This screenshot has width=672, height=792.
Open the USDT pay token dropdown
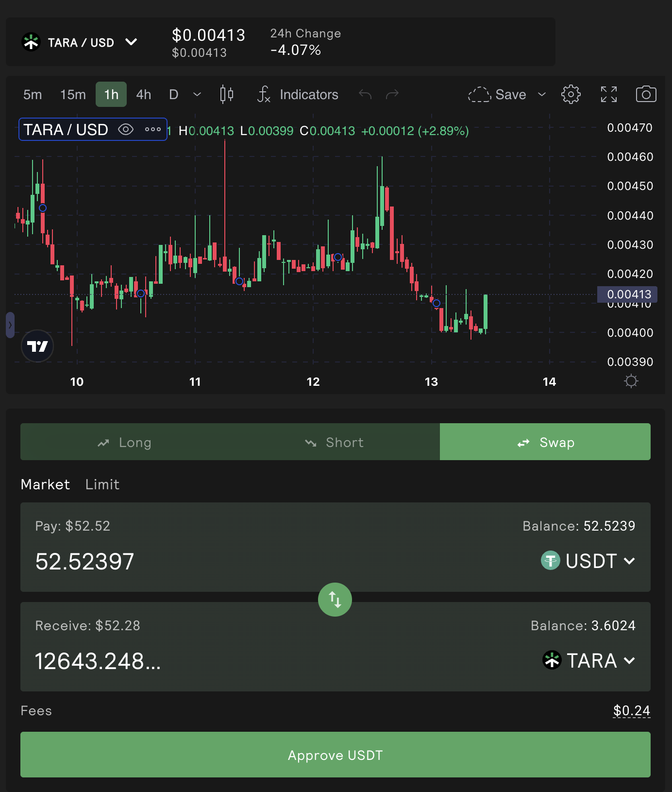click(588, 561)
